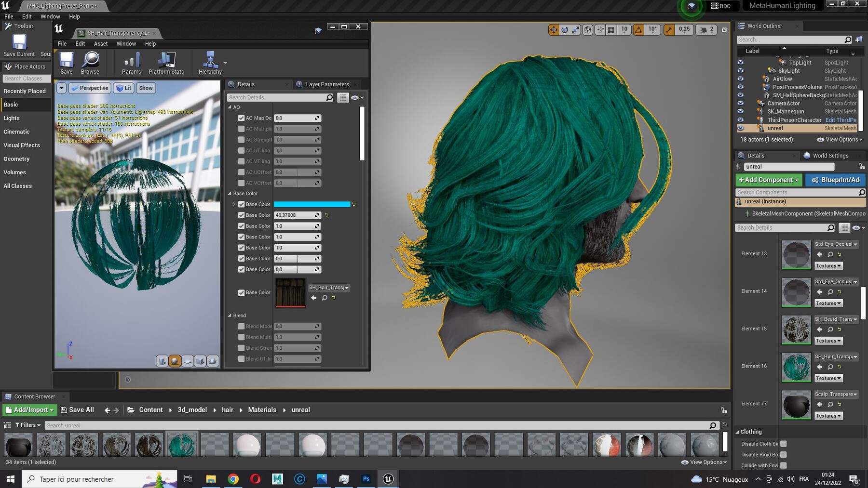Open the main window Edit menu
The height and width of the screenshot is (488, 868).
[27, 16]
